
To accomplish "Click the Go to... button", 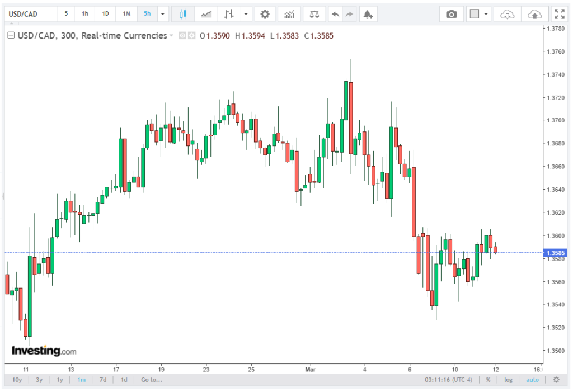I will pyautogui.click(x=152, y=380).
